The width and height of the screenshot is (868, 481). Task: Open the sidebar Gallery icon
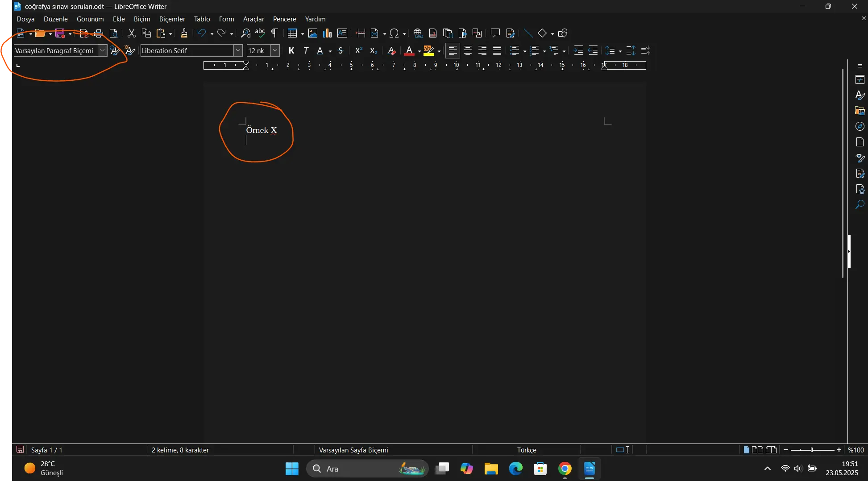coord(860,111)
